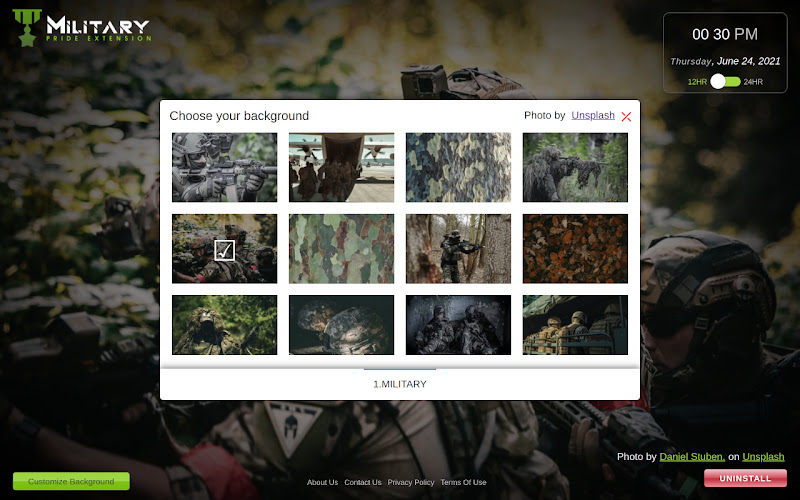The image size is (800, 500).
Task: Uncheck the selected soldiers background checkmark
Action: click(224, 250)
